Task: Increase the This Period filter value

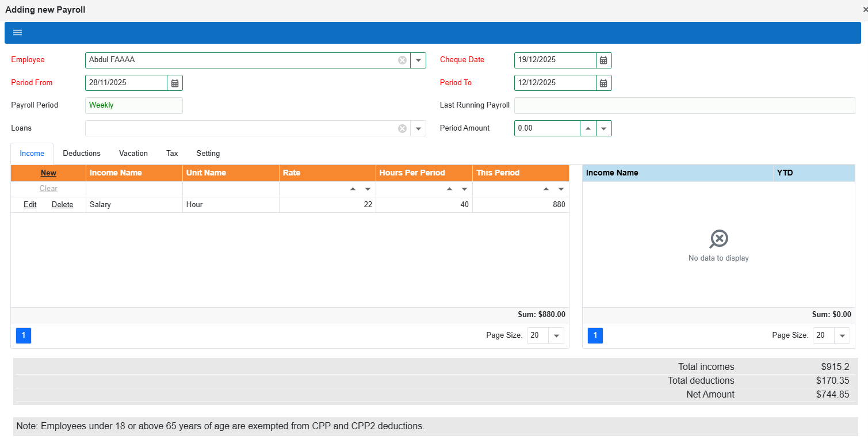Action: tap(546, 189)
